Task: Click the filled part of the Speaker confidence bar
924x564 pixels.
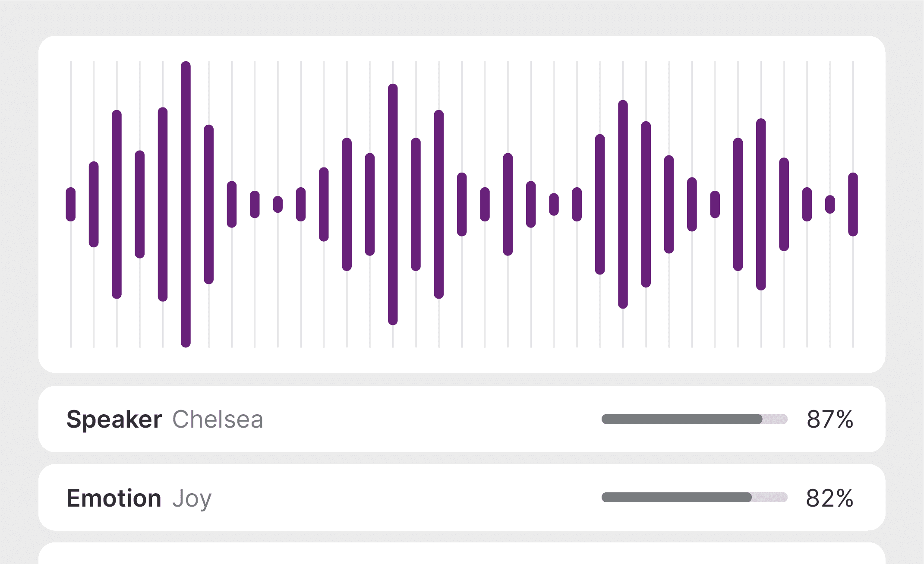Action: (x=682, y=419)
